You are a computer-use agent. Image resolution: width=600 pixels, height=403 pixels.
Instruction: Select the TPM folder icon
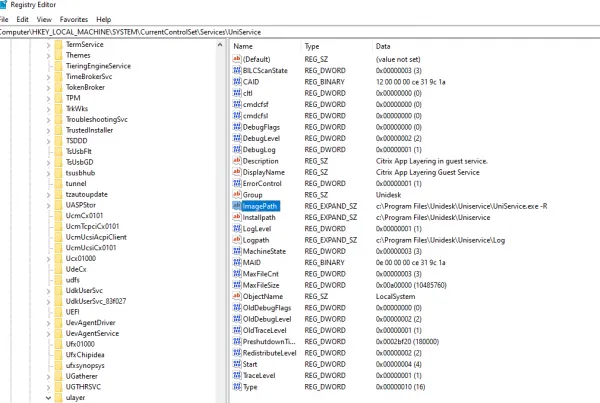point(59,98)
